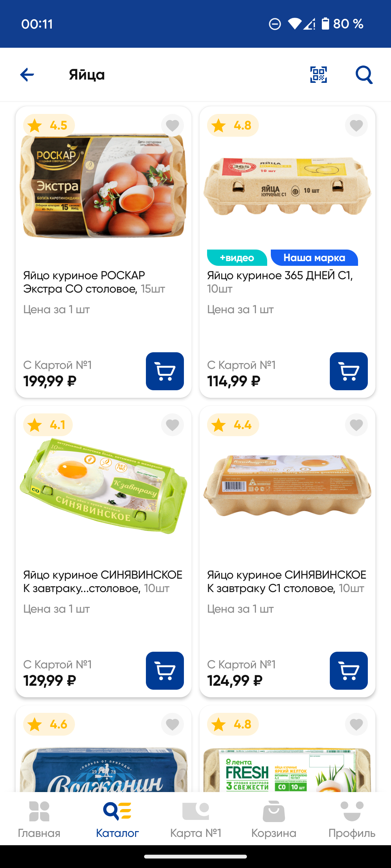Toggle favorite on green СИНЯВИНСКОЕ eggs
391x868 pixels.
coord(172,425)
